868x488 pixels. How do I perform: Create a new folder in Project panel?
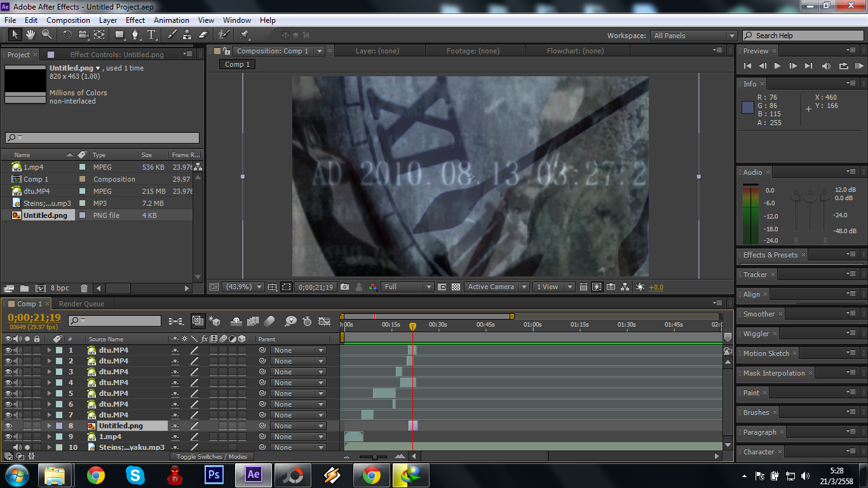(x=25, y=288)
